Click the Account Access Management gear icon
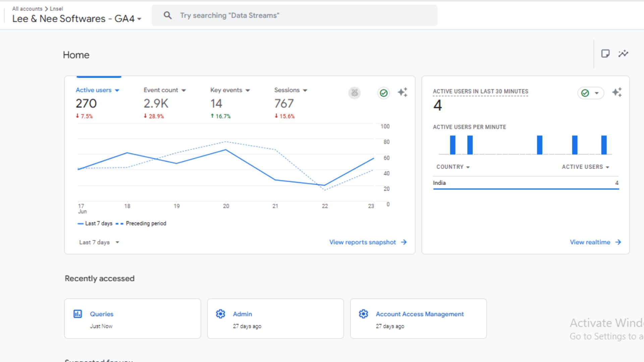644x362 pixels. pos(363,314)
